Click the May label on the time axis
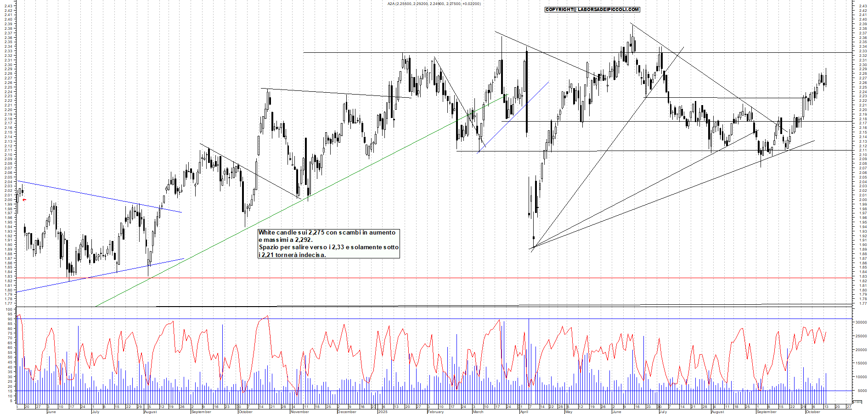The height and width of the screenshot is (414, 868). coord(569,412)
